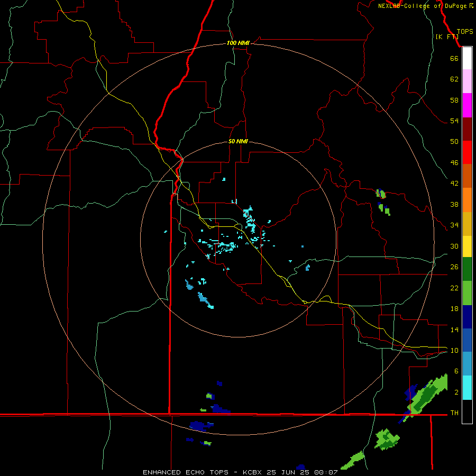This screenshot has height=476, width=476.
Task: Select the 42 legend value
Action: tap(454, 184)
